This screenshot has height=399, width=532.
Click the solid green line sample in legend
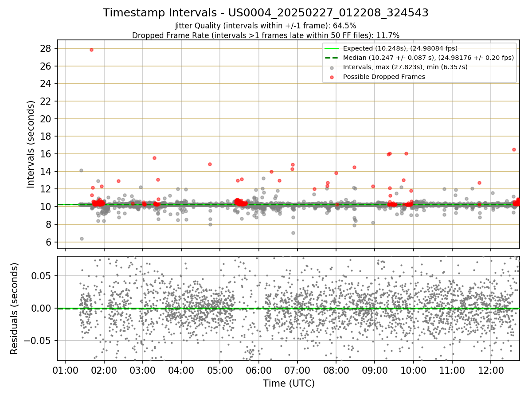point(332,48)
